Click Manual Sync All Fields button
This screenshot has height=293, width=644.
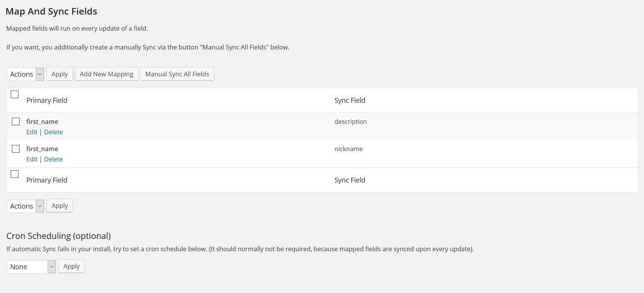[177, 74]
